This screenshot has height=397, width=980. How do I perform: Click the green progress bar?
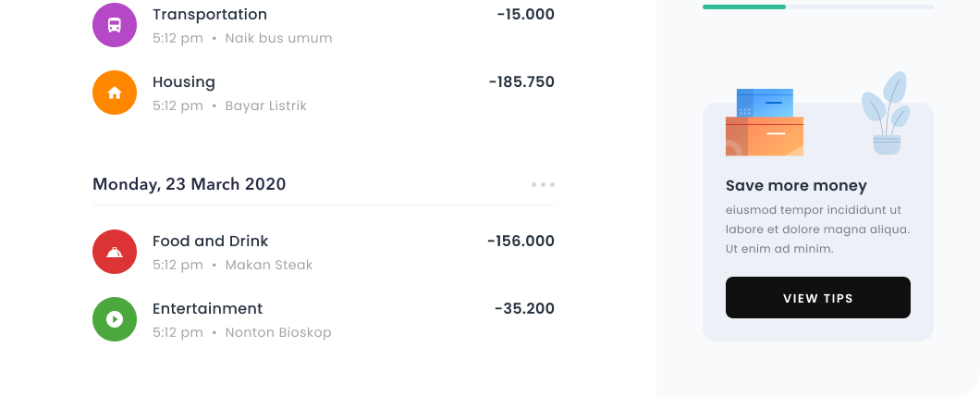coord(743,6)
